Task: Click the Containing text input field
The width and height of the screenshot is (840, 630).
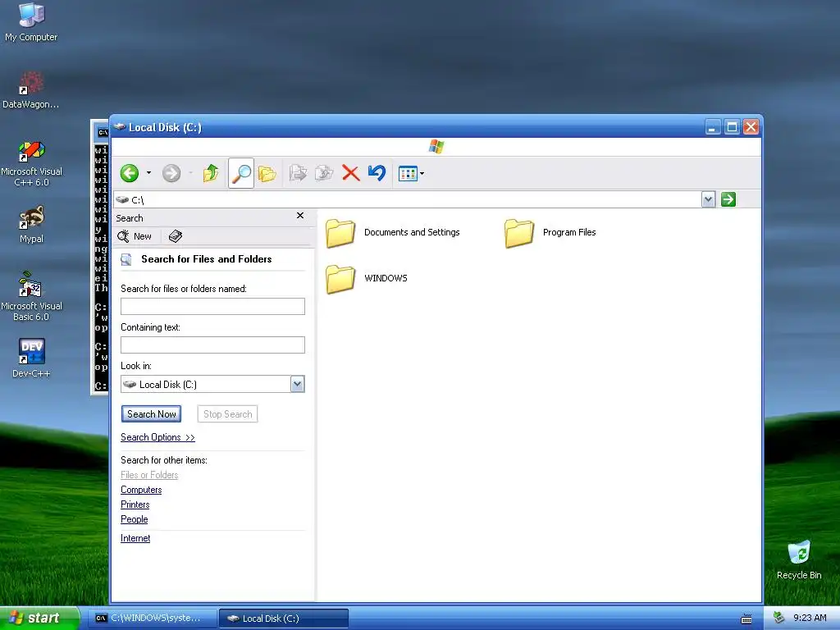Action: click(x=212, y=345)
